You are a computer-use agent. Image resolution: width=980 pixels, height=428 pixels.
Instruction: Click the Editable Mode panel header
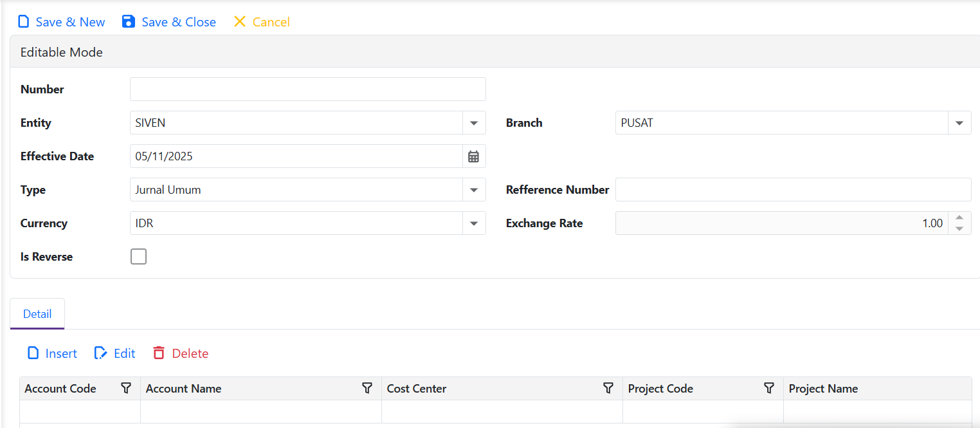[495, 52]
